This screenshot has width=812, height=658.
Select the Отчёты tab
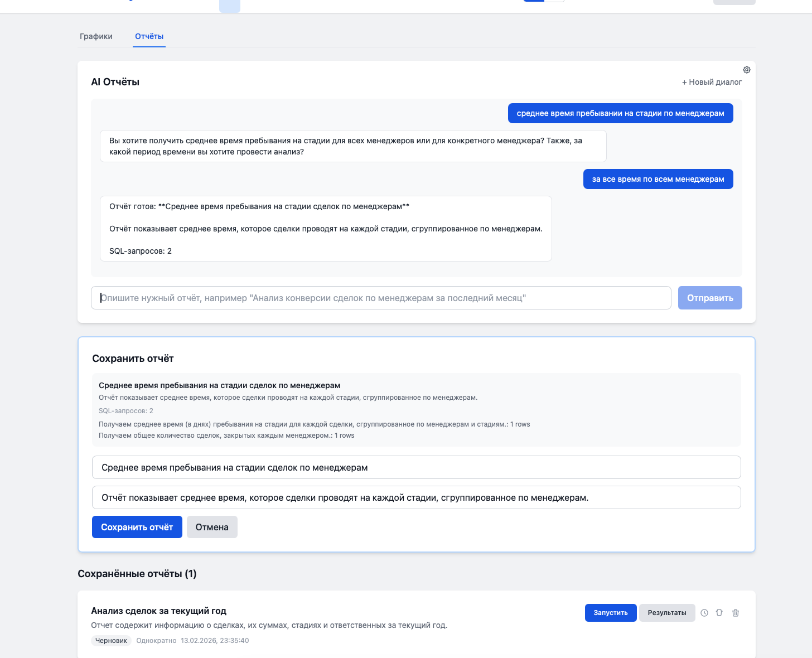[x=148, y=36]
